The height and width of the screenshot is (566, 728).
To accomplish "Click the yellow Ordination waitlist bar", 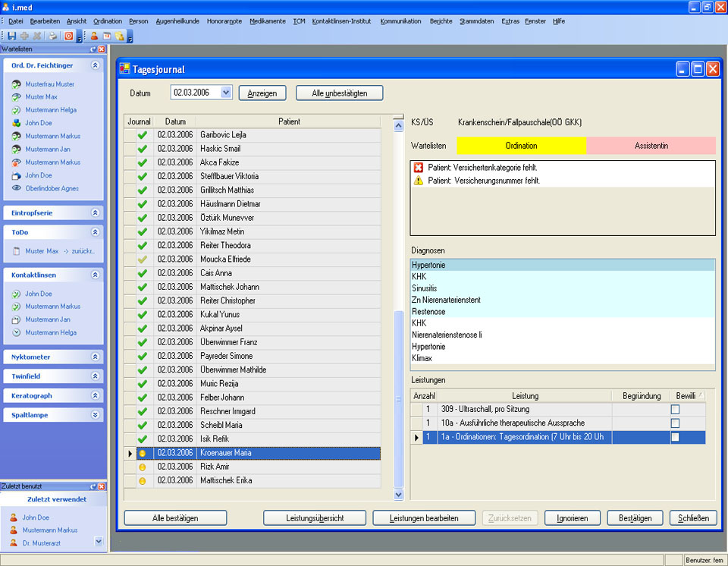I will [521, 146].
